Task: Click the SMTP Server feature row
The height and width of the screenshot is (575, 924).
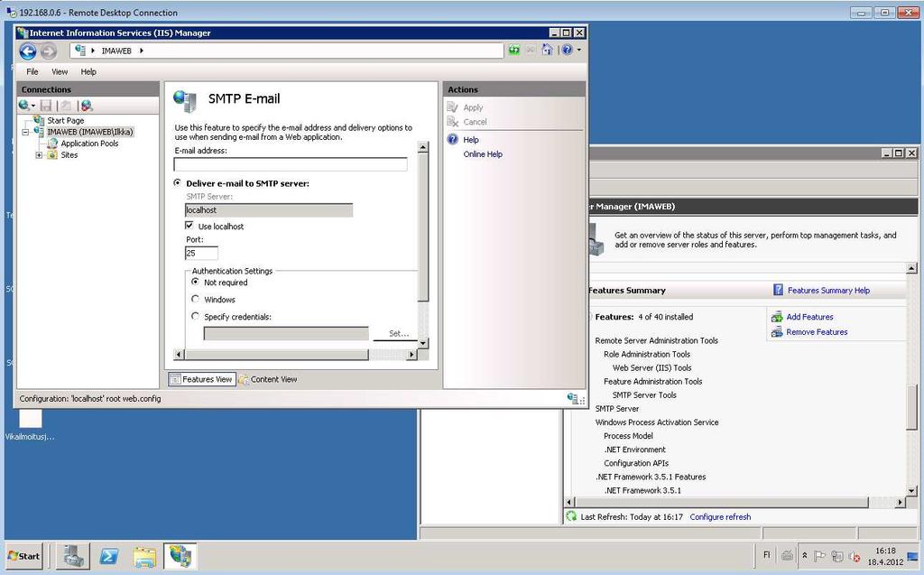Action: (617, 409)
